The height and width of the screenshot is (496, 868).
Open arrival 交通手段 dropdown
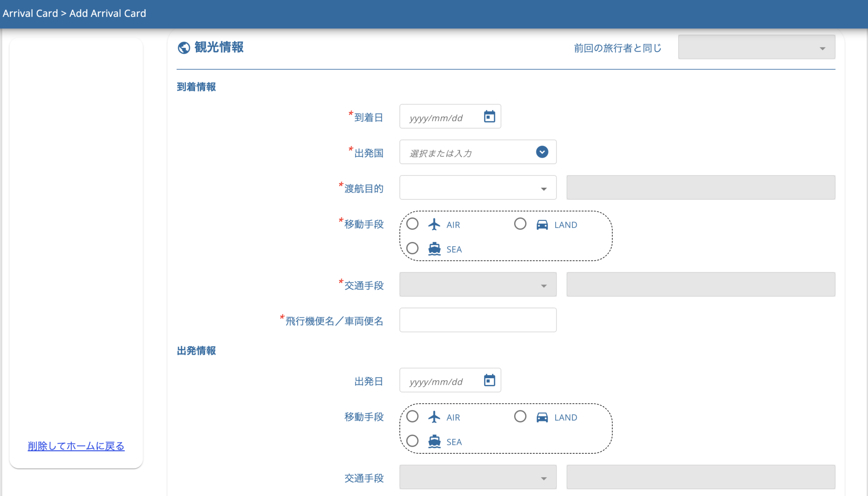(x=478, y=284)
